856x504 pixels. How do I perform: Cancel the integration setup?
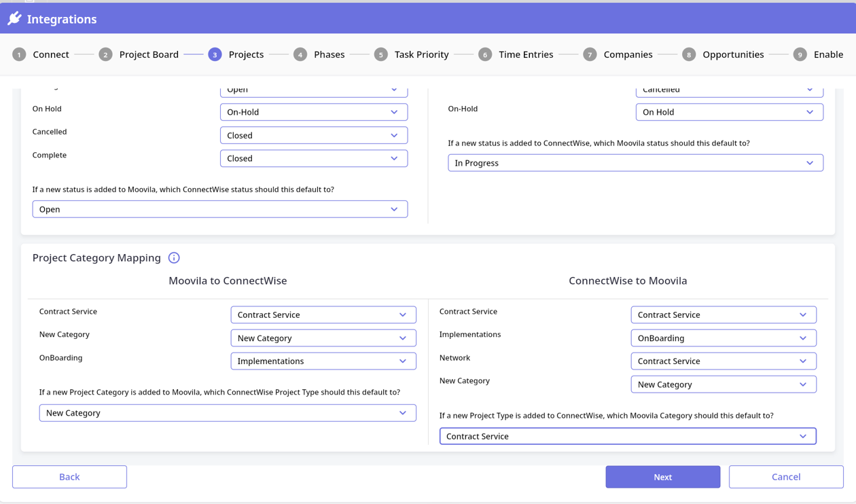tap(786, 477)
